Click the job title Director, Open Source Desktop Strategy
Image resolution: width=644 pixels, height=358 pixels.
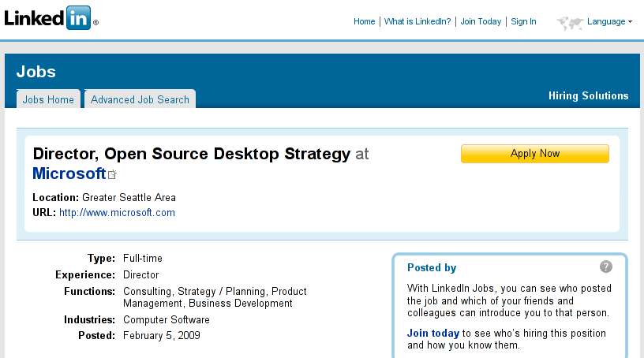pos(192,154)
